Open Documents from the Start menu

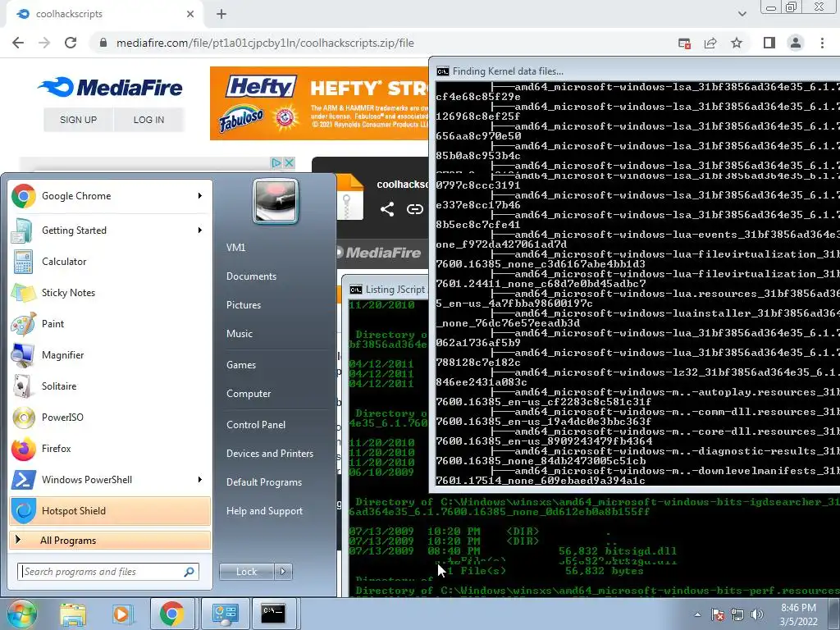click(x=251, y=276)
